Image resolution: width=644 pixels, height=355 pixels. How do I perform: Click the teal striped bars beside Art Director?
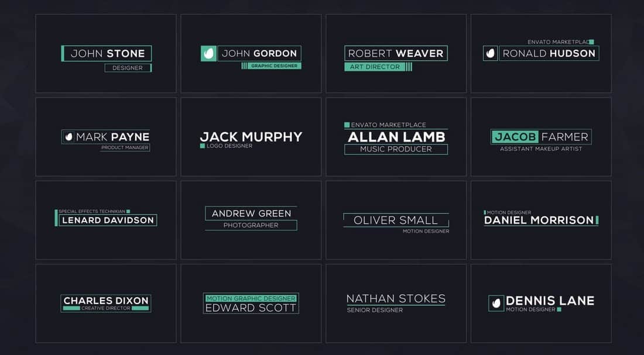(x=409, y=67)
